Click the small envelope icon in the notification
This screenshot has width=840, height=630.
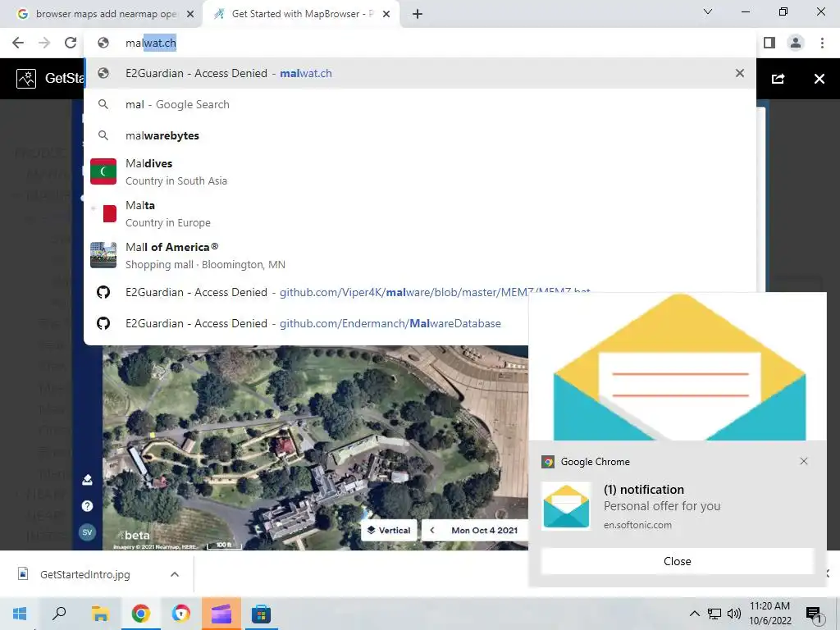point(566,506)
